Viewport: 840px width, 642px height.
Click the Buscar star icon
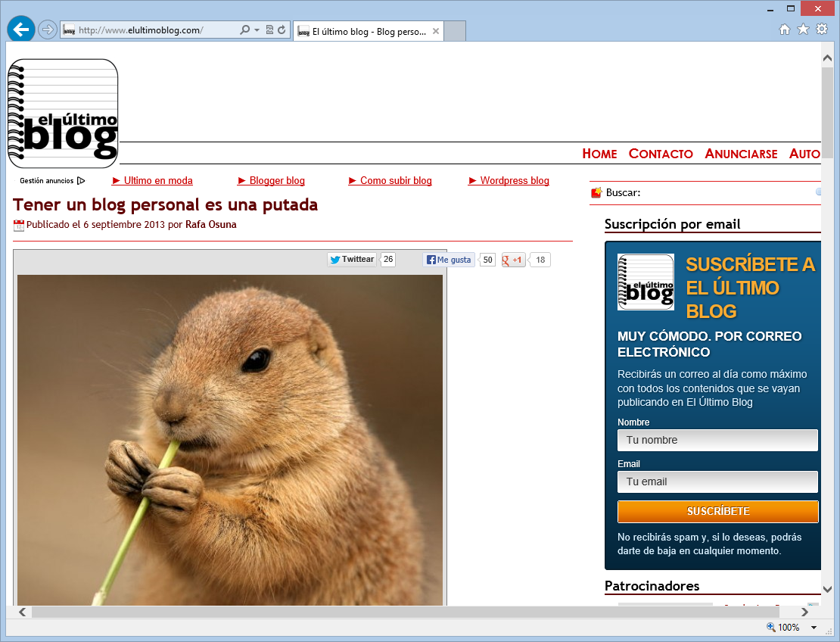[x=596, y=192]
